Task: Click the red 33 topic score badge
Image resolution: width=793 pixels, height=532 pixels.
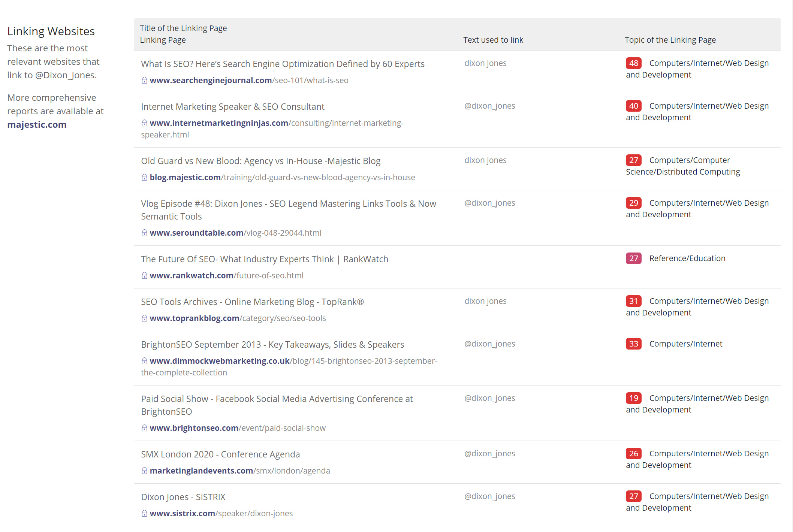Action: pos(634,344)
